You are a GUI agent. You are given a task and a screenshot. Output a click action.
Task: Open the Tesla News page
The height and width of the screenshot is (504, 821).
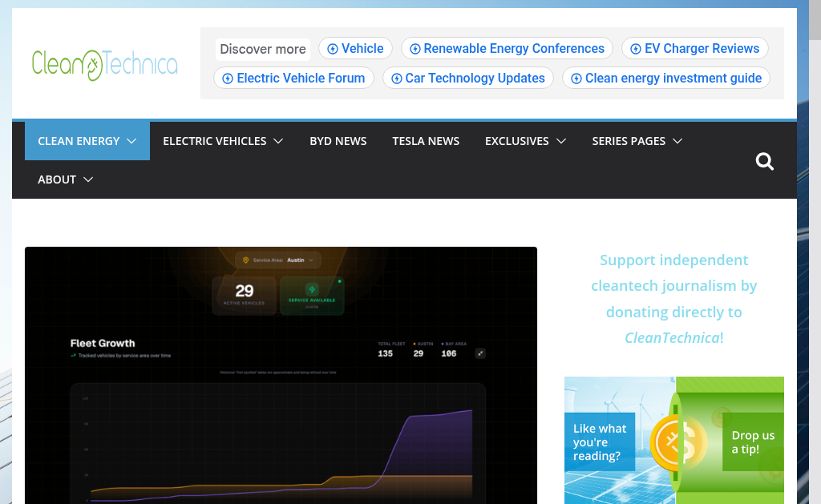(x=426, y=141)
